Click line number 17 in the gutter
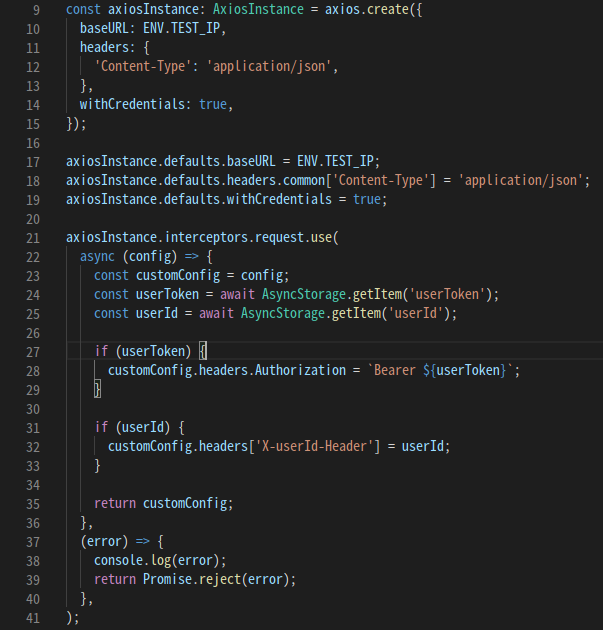This screenshot has height=630, width=603. 33,162
